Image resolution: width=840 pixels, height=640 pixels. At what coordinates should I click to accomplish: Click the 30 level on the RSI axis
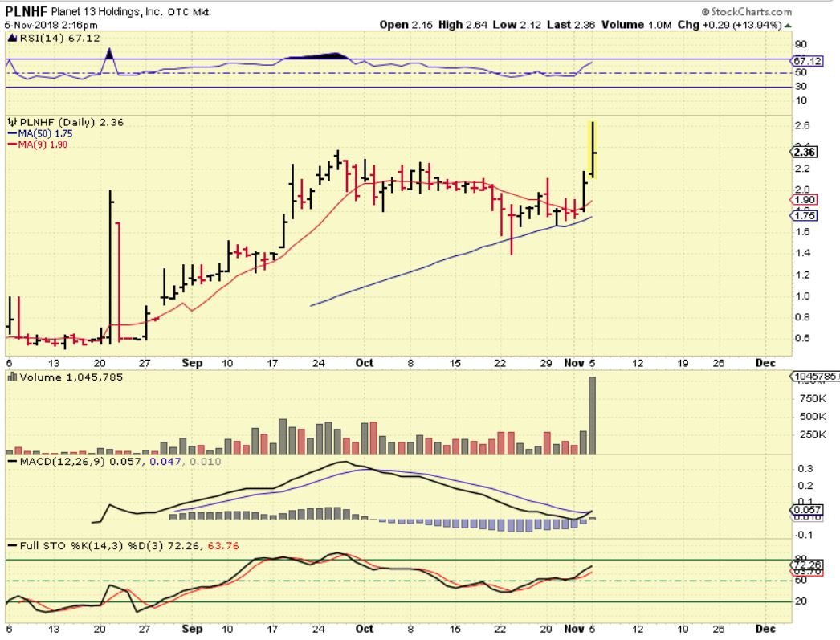[801, 86]
